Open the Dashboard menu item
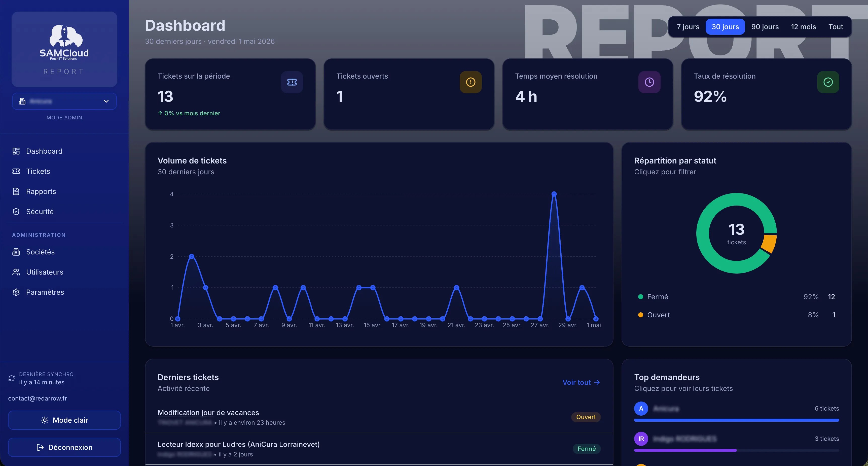 point(64,151)
